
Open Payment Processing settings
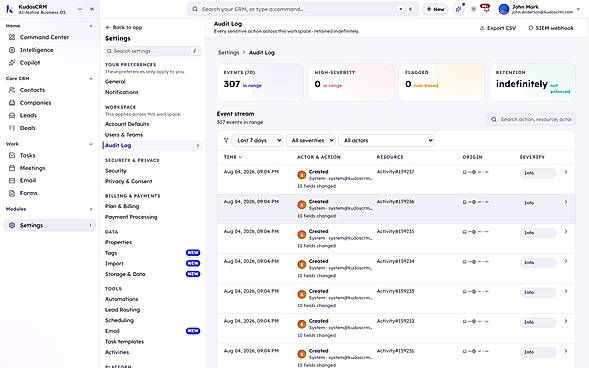click(x=131, y=217)
